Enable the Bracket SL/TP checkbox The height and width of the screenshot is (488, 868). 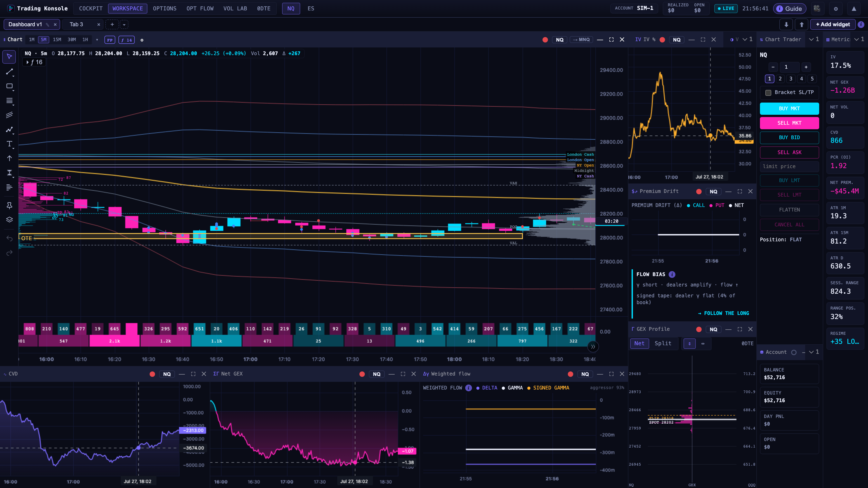pos(768,93)
